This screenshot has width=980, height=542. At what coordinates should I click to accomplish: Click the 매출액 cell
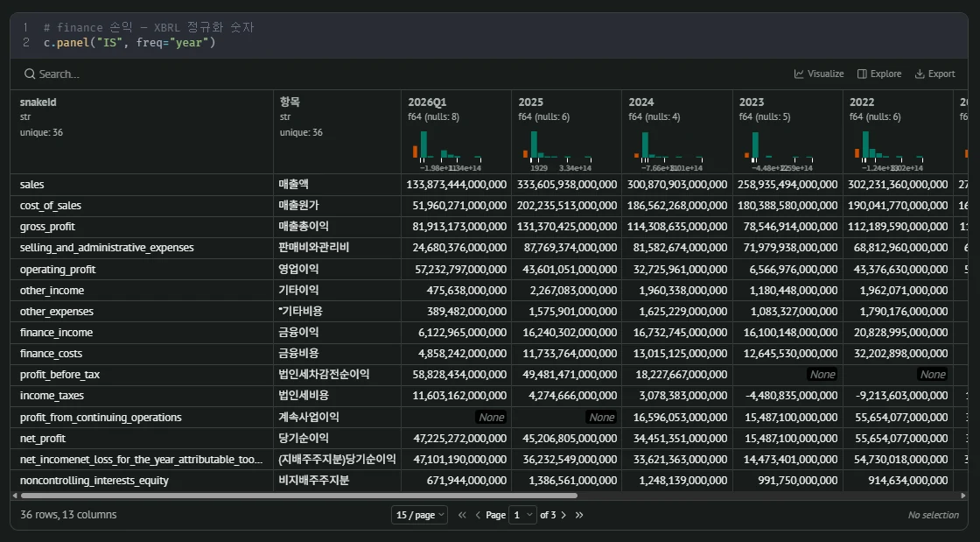[338, 185]
